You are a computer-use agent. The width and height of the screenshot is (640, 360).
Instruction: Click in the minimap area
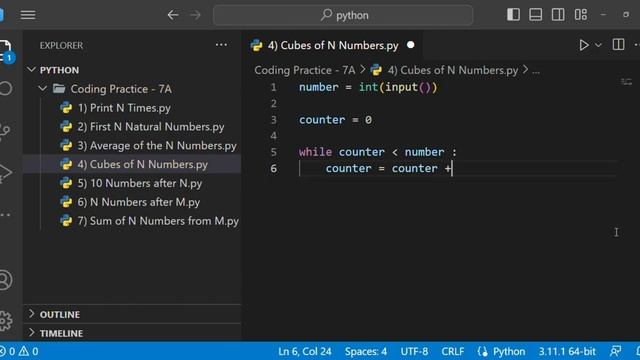627,83
